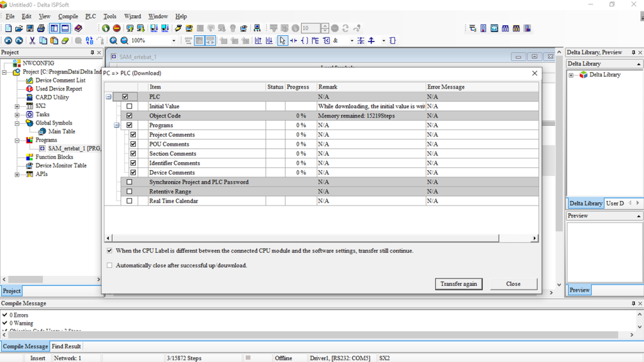
Task: Redo using the toolbar arrow icon
Action: tap(19, 41)
